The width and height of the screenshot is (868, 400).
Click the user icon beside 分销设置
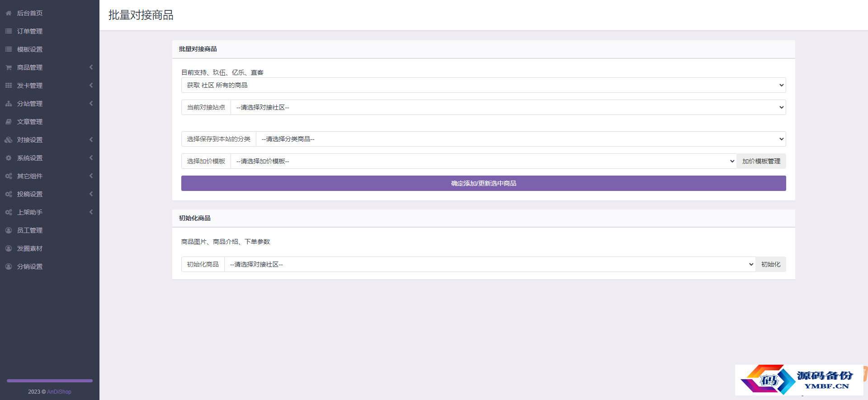point(9,267)
